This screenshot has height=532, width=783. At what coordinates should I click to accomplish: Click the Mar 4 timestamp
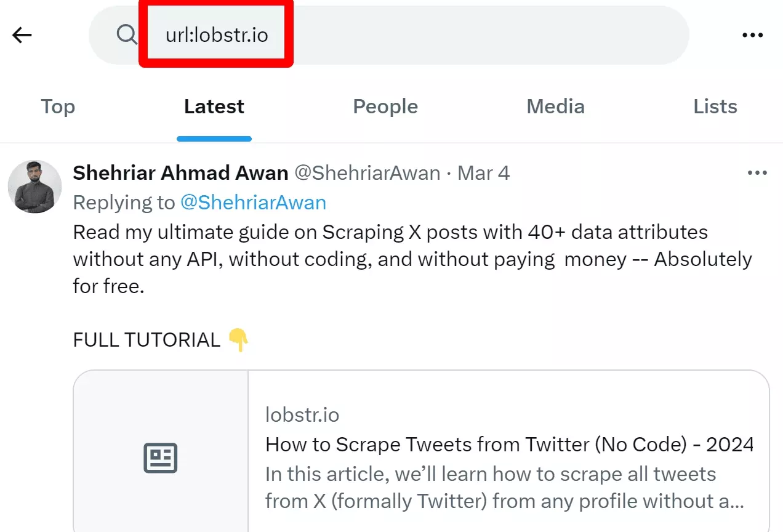click(483, 173)
